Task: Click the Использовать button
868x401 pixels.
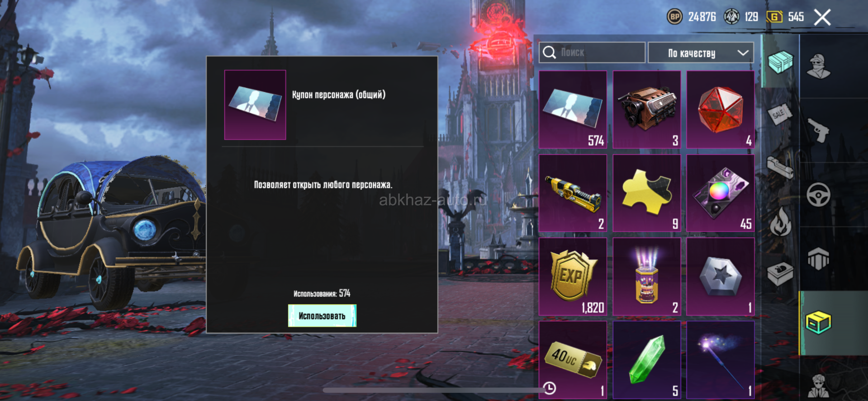Action: click(x=322, y=316)
